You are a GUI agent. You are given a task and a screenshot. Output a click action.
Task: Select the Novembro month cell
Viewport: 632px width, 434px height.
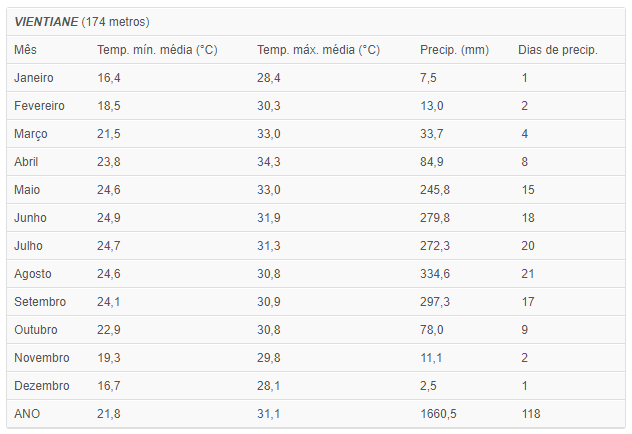click(42, 357)
